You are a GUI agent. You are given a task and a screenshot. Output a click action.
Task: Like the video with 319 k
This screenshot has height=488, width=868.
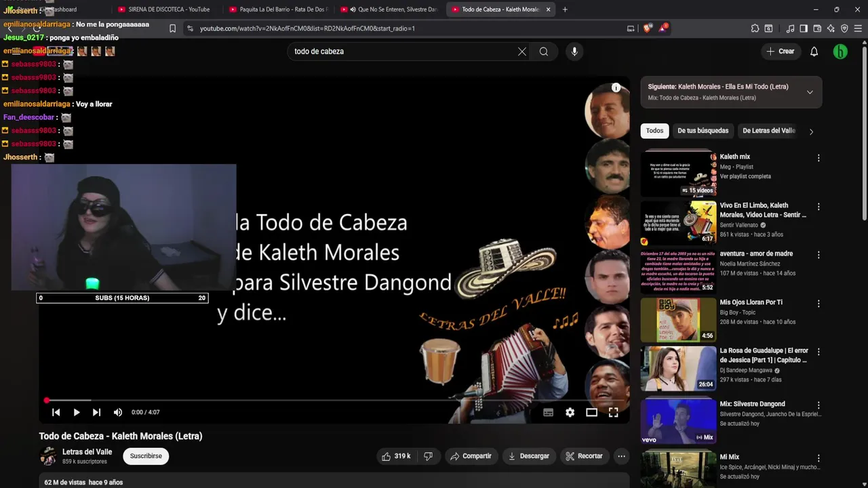point(396,456)
